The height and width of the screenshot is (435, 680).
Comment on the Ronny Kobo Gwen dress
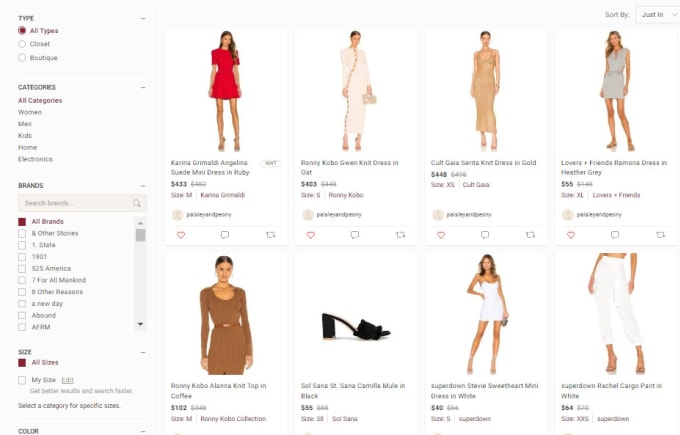[x=355, y=235]
